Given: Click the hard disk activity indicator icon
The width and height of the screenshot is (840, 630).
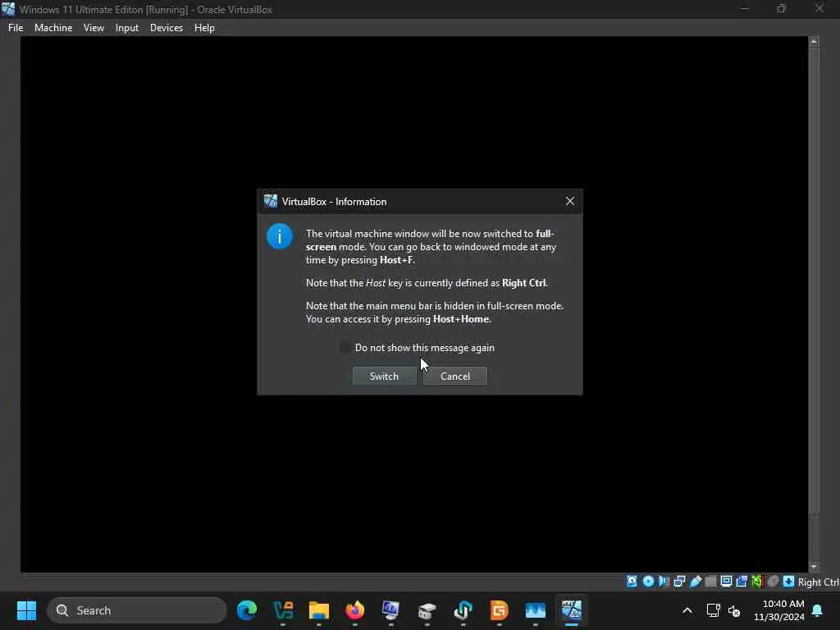Looking at the screenshot, I should coord(632,582).
